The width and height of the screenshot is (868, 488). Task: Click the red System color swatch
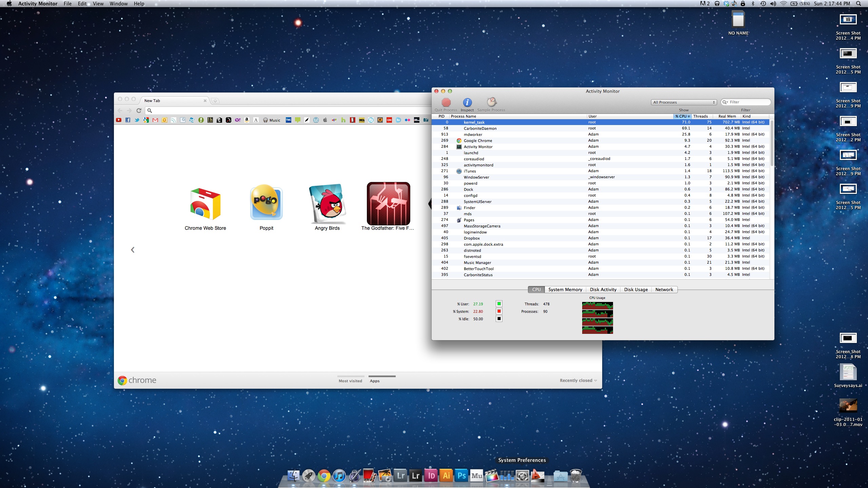point(499,311)
